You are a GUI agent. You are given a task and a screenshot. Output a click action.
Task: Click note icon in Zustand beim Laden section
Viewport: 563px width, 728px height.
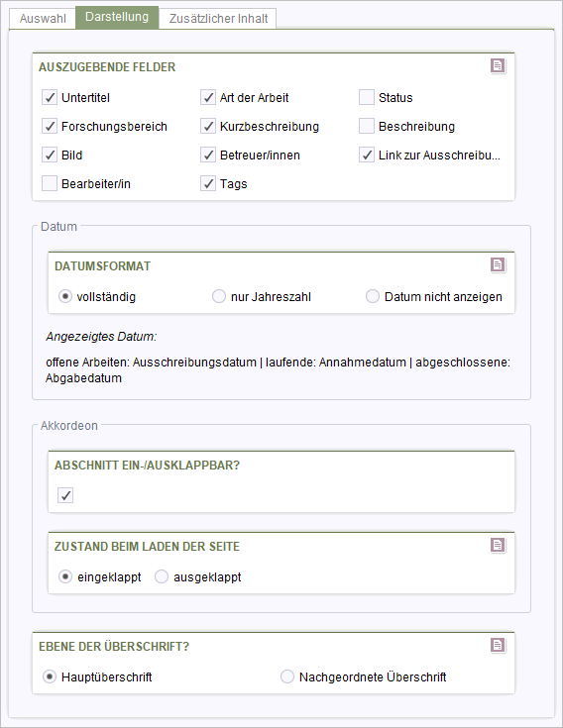click(498, 545)
